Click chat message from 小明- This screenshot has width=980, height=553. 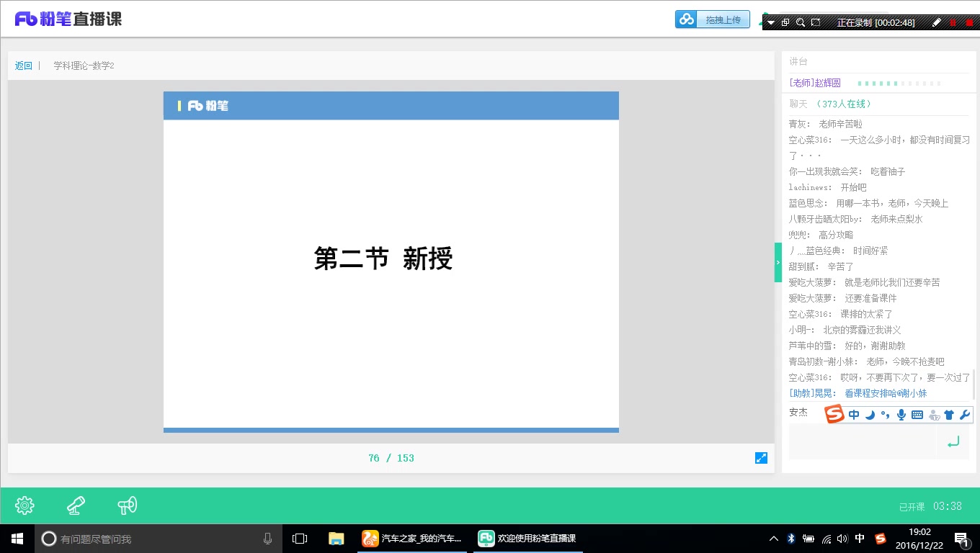[x=845, y=330]
